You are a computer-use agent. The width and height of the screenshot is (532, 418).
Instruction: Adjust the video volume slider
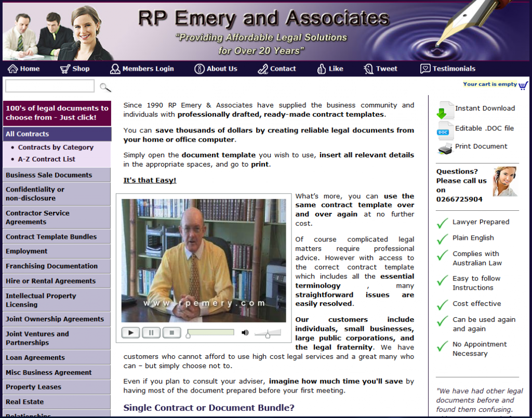click(x=268, y=334)
